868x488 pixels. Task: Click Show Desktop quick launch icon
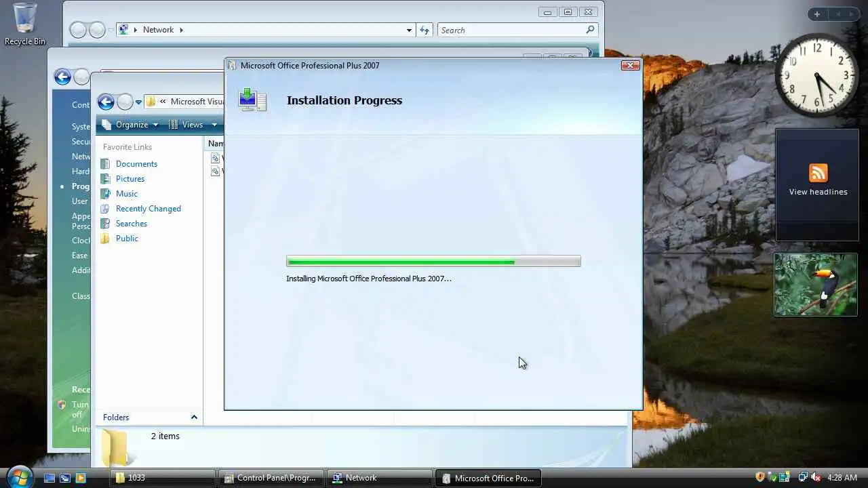50,478
